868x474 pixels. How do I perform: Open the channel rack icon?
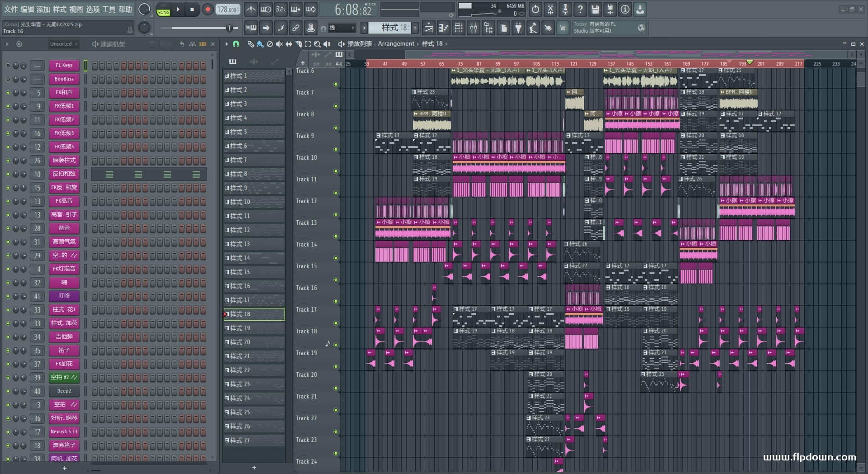[458, 28]
